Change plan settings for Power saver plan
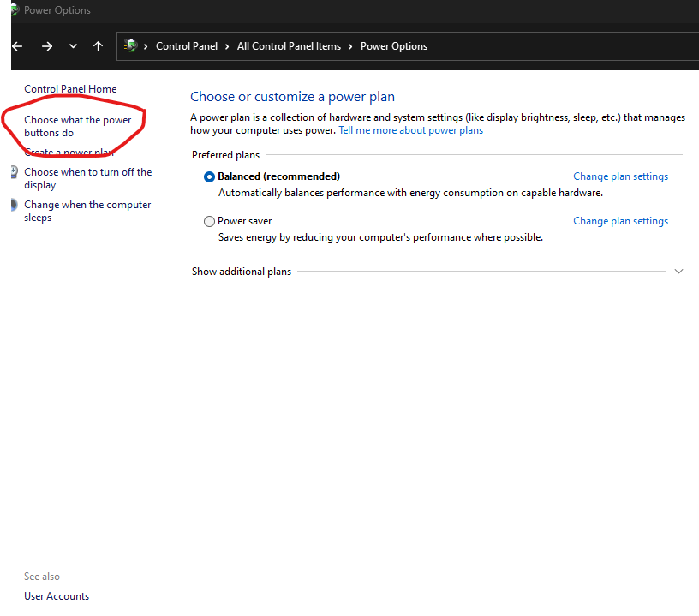 pyautogui.click(x=620, y=221)
